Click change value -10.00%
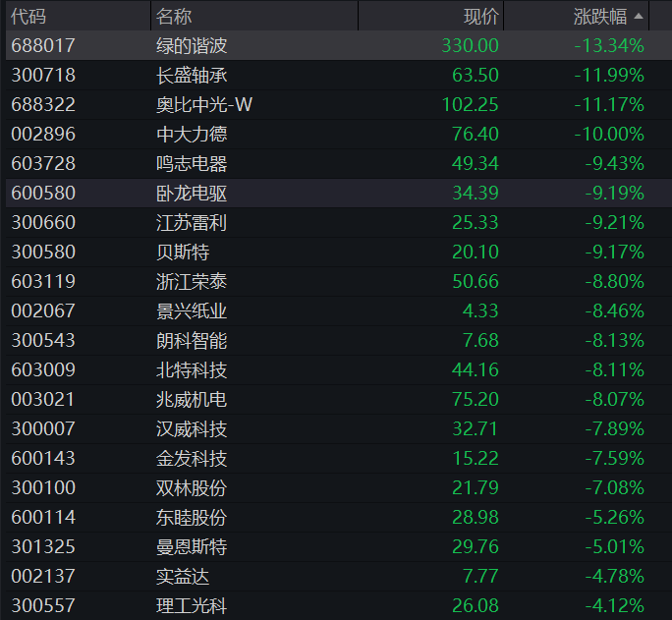This screenshot has height=620, width=672. pos(609,134)
